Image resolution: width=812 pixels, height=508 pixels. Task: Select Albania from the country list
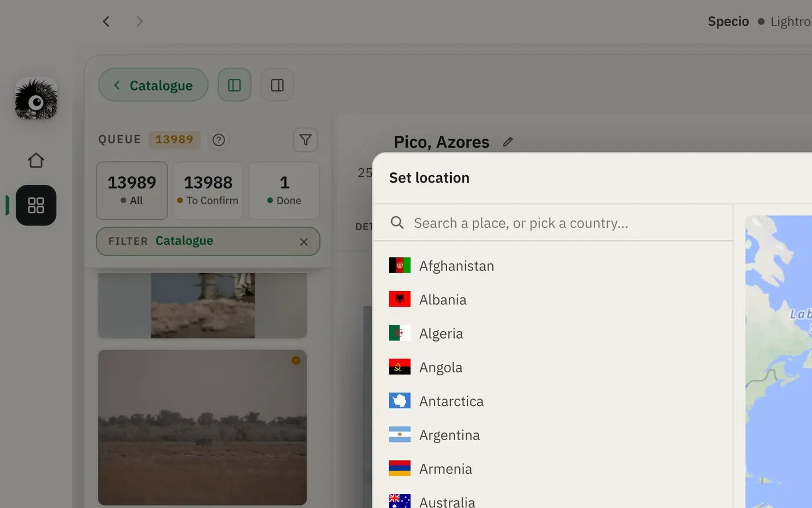[x=554, y=299]
